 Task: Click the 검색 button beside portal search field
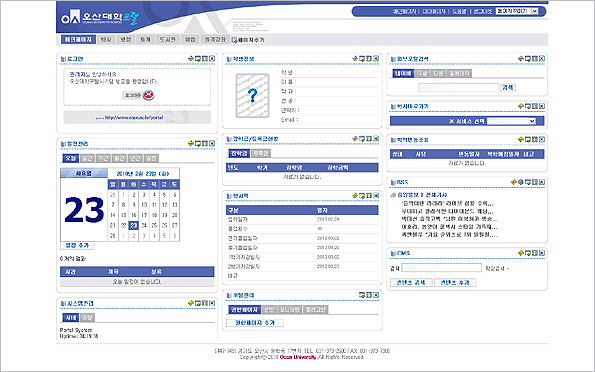pyautogui.click(x=508, y=88)
